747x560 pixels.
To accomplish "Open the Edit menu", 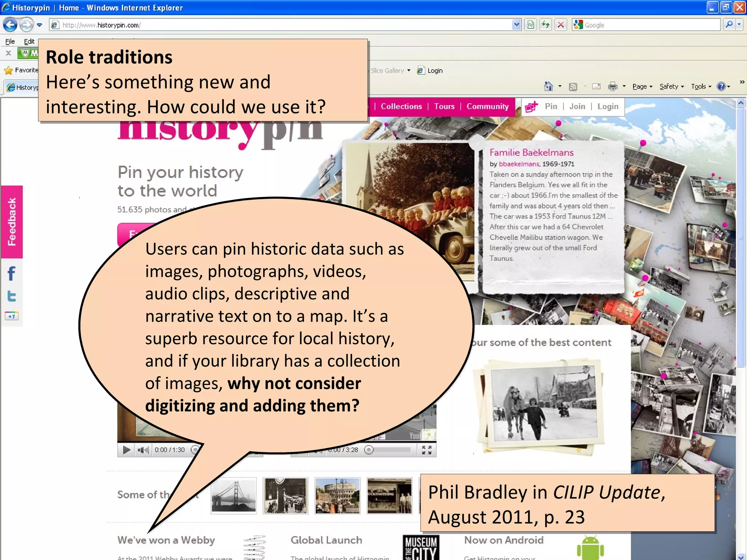I will click(x=29, y=41).
